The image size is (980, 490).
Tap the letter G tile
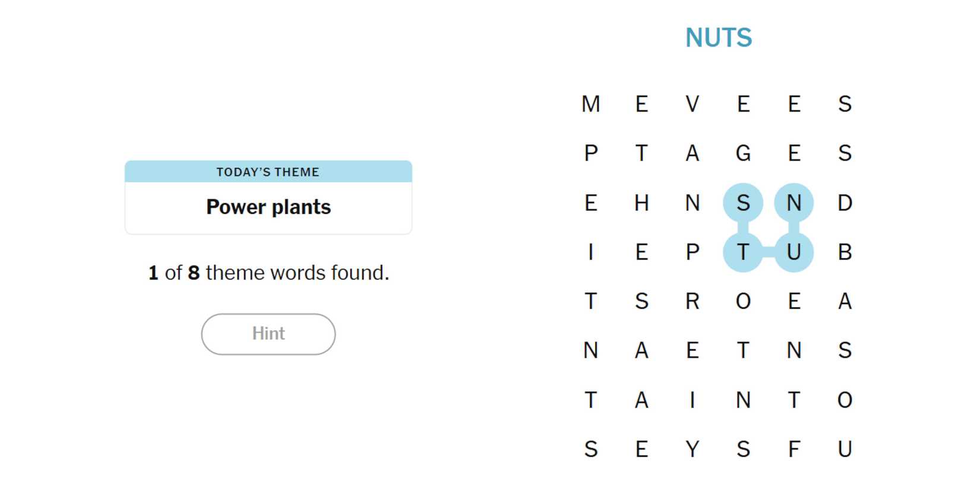pos(743,153)
